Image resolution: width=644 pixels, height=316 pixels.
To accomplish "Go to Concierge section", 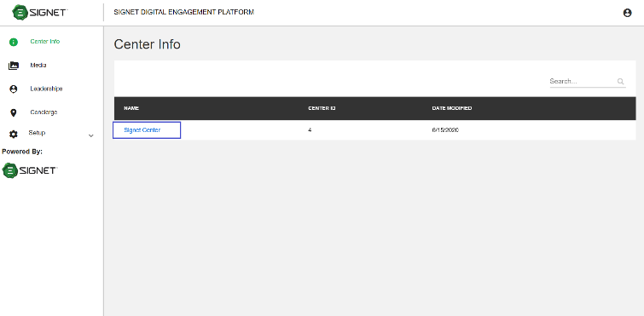I will [x=44, y=112].
